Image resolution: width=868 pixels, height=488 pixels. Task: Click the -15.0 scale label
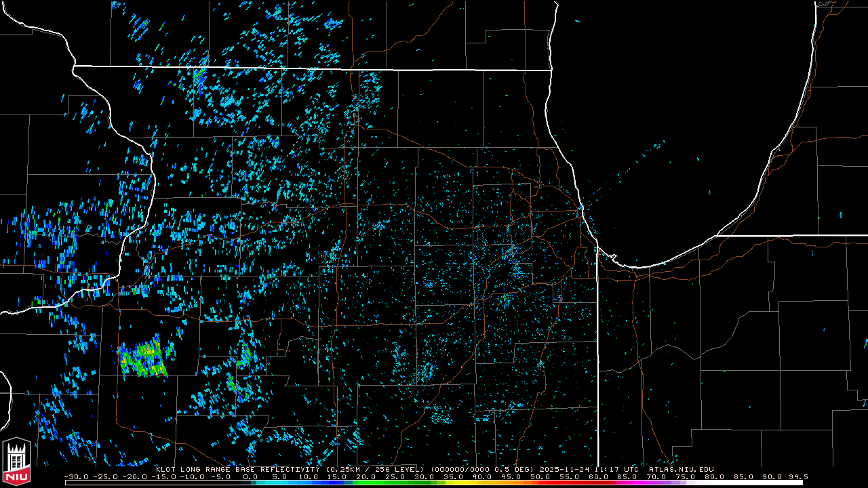pos(165,476)
